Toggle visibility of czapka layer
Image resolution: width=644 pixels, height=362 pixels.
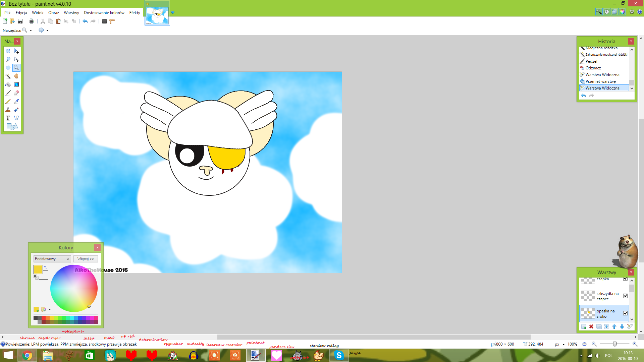pyautogui.click(x=625, y=279)
